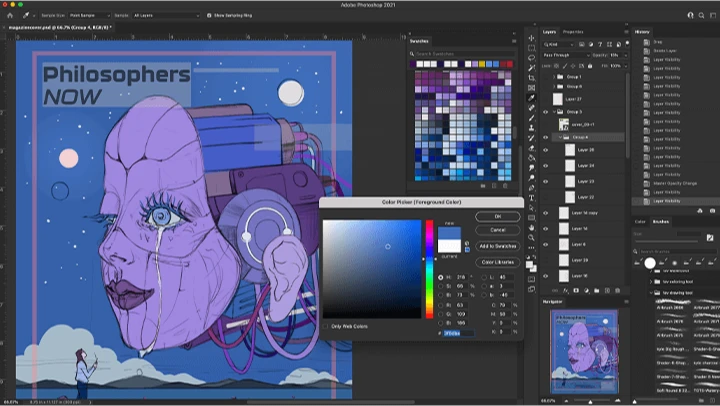Select the Brushes tab
This screenshot has width=720, height=406.
tap(661, 221)
